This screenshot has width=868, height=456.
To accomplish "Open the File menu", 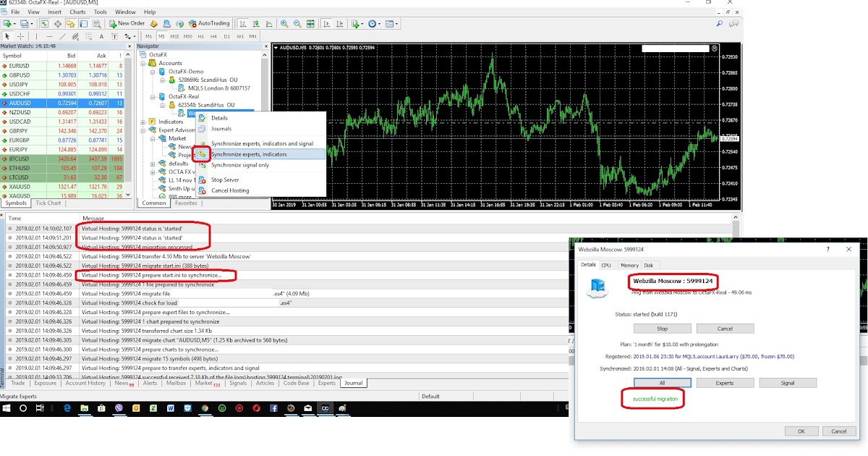I will pos(15,12).
